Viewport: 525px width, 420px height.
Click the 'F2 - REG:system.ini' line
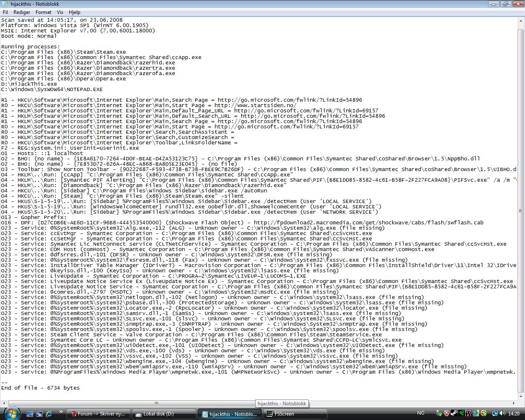[x=70, y=148]
